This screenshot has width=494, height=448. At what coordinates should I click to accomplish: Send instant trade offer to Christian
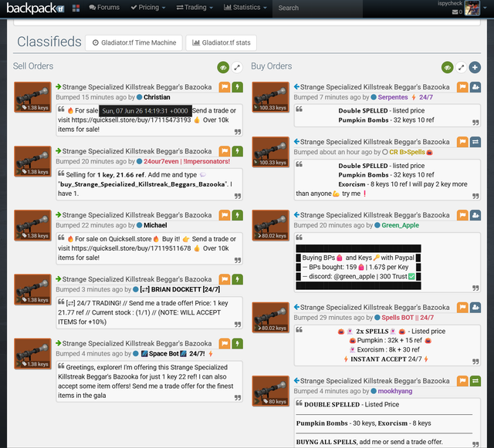coord(238,87)
